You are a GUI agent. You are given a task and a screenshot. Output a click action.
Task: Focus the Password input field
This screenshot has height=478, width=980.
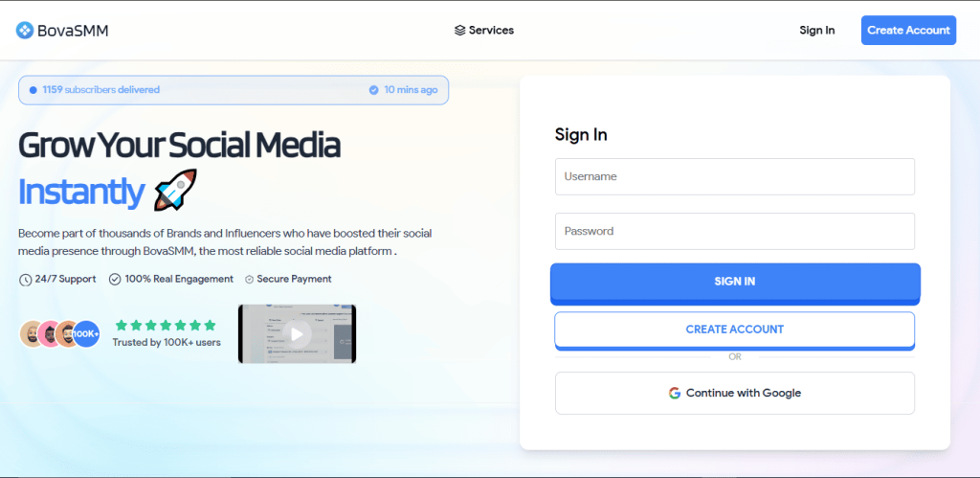pos(734,231)
